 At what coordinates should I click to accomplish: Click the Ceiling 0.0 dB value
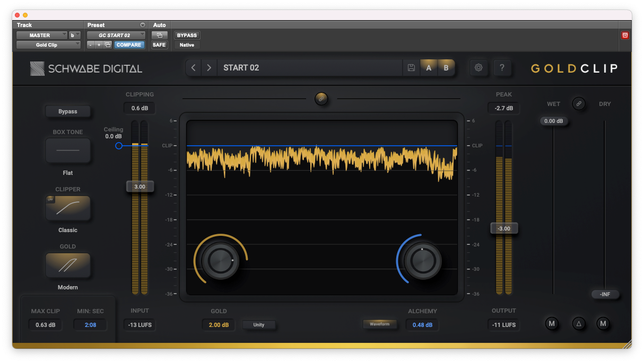(114, 136)
